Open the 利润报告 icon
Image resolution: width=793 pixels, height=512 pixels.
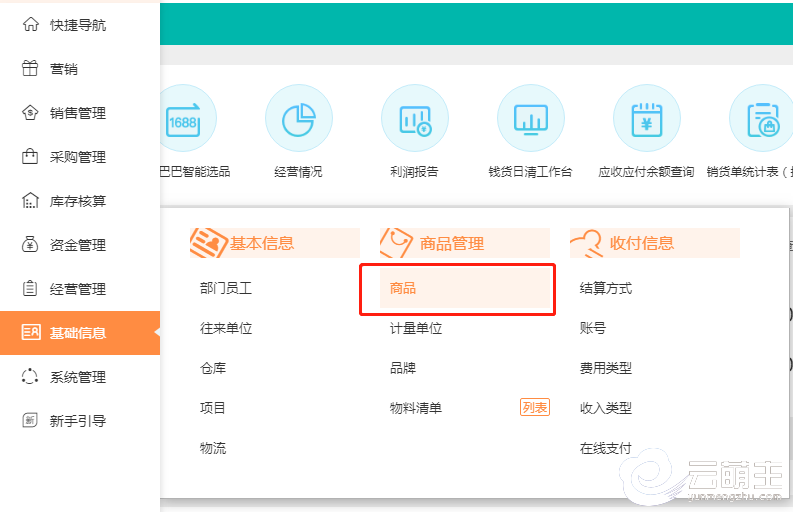coord(413,119)
